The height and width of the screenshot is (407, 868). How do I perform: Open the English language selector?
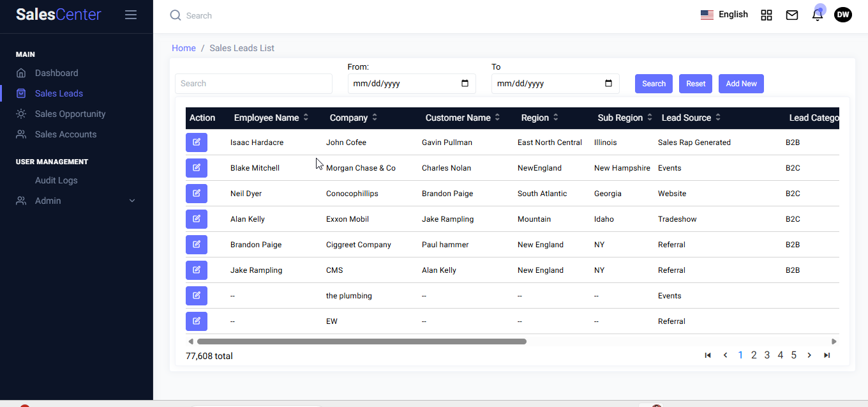(724, 15)
